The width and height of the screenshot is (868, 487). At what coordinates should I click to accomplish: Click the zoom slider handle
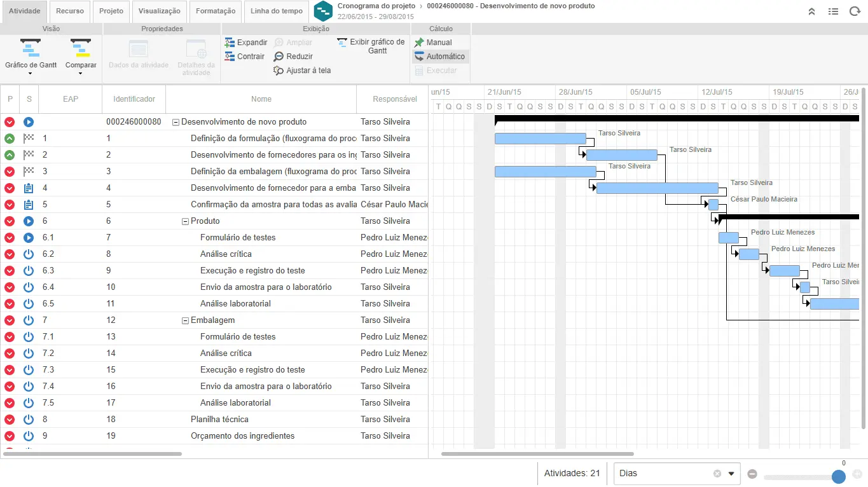point(839,476)
